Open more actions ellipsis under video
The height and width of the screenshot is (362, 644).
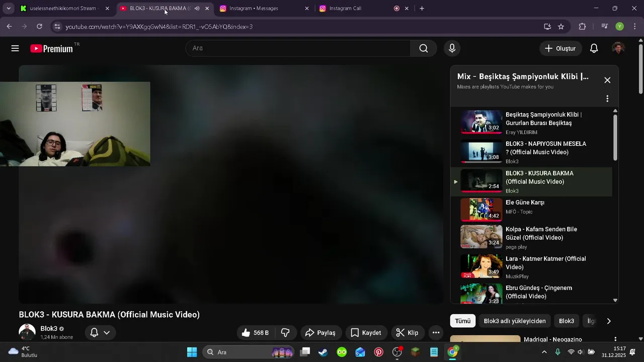[x=436, y=333]
